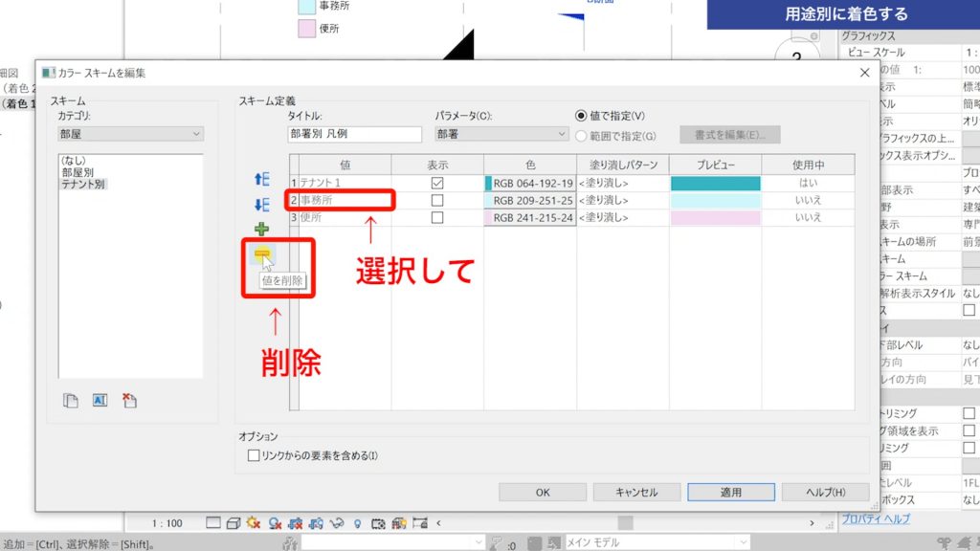Click the reveal hidden elements lightbulb

(358, 522)
